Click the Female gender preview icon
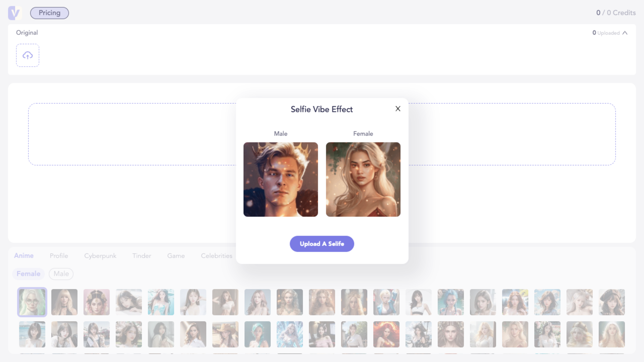Screen dimensions: 644x362 [363, 179]
